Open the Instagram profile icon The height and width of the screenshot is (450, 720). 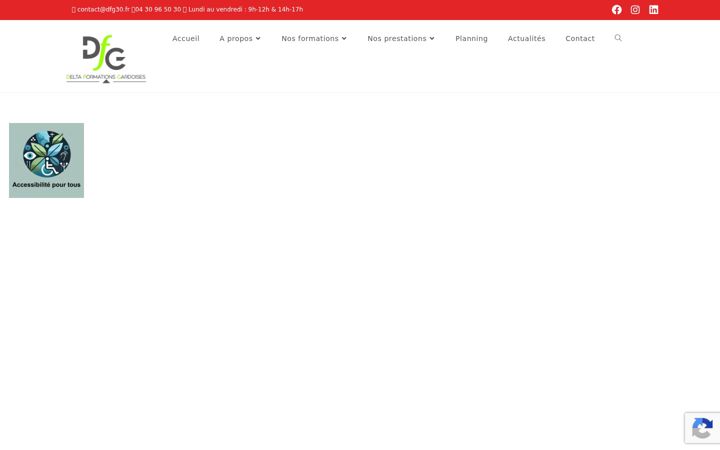pos(635,10)
